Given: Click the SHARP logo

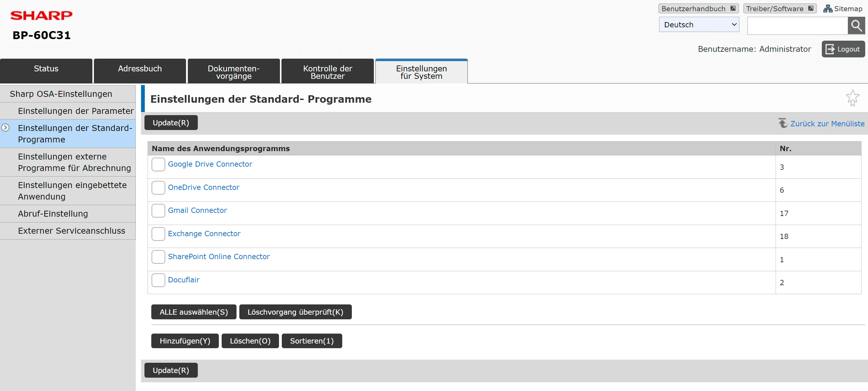Looking at the screenshot, I should [x=41, y=15].
